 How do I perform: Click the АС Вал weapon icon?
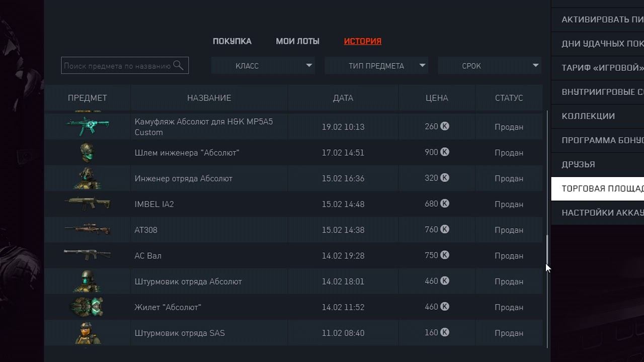point(88,255)
